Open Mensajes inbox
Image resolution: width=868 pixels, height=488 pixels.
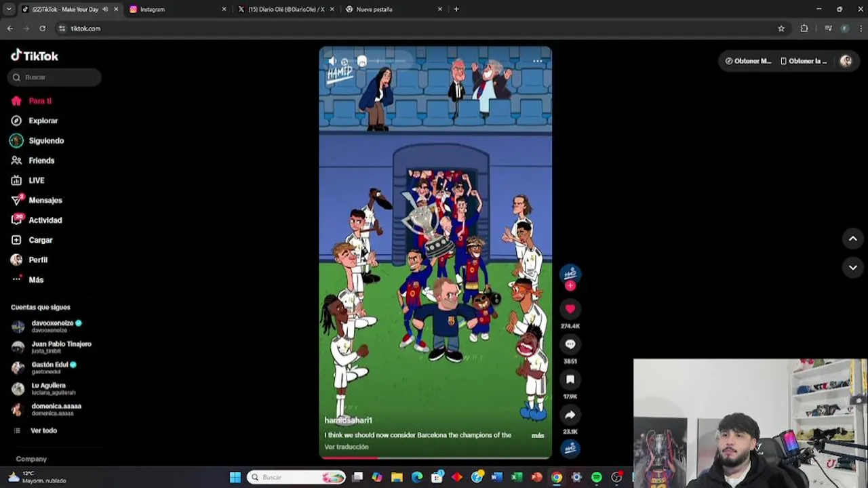click(37, 200)
